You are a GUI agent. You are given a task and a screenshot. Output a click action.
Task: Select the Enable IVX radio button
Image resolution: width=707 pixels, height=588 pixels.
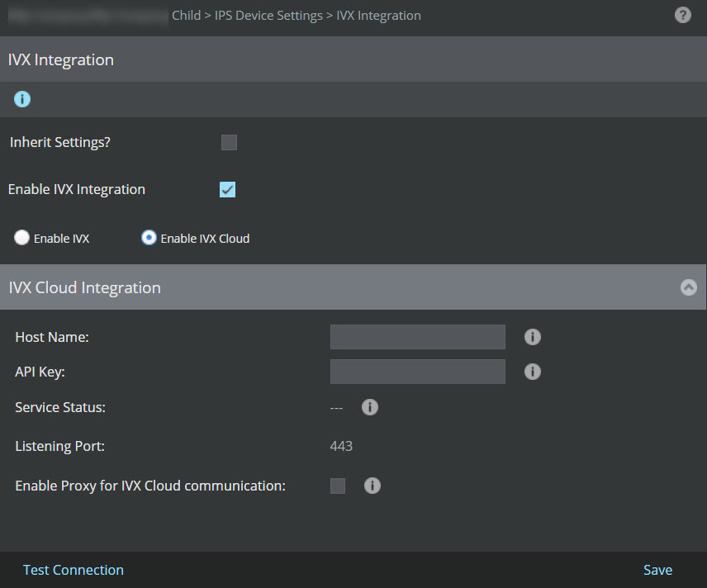click(x=21, y=238)
